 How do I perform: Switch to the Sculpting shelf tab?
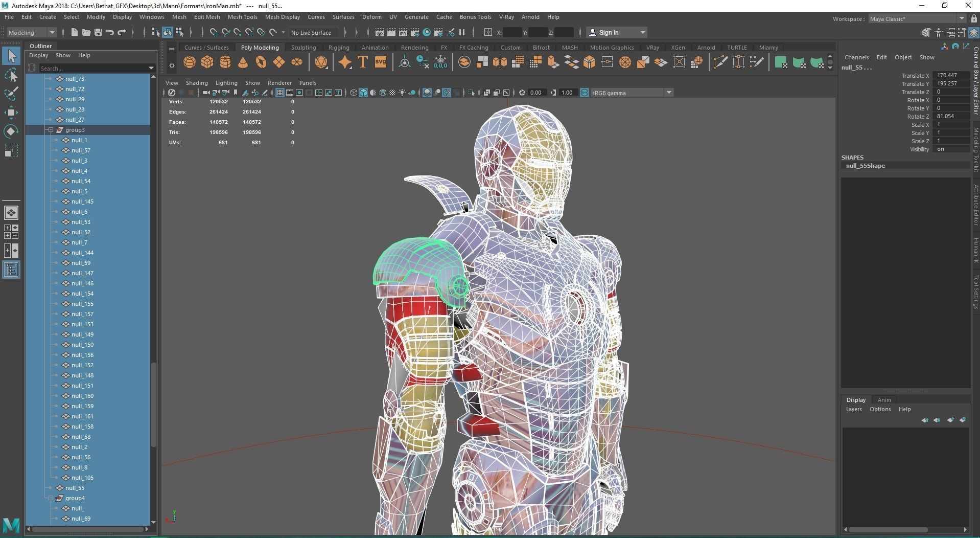(304, 48)
